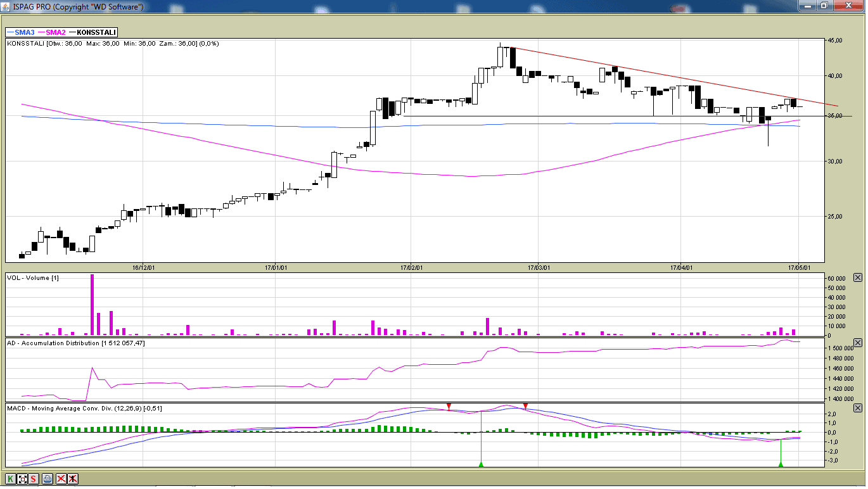Click the printer icon
Screen dimensions: 868x489
48,479
